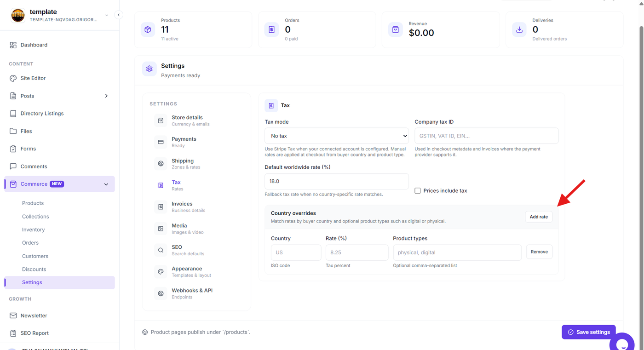Click the Directory Listings book icon
Image resolution: width=644 pixels, height=350 pixels.
(13, 114)
